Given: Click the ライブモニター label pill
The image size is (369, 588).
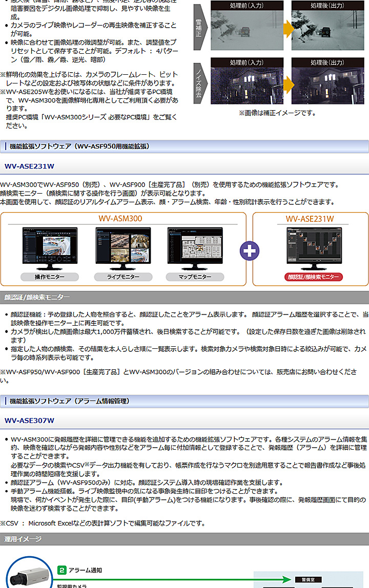Looking at the screenshot, I should pyautogui.click(x=123, y=277).
